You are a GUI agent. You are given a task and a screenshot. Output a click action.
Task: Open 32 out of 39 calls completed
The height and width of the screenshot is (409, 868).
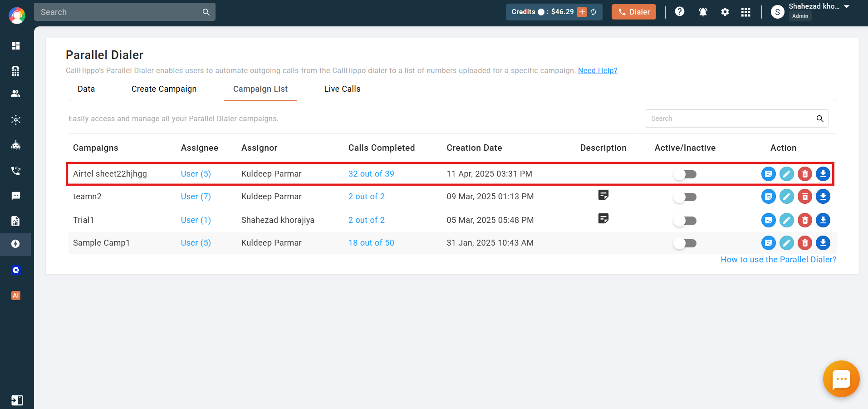coord(371,174)
